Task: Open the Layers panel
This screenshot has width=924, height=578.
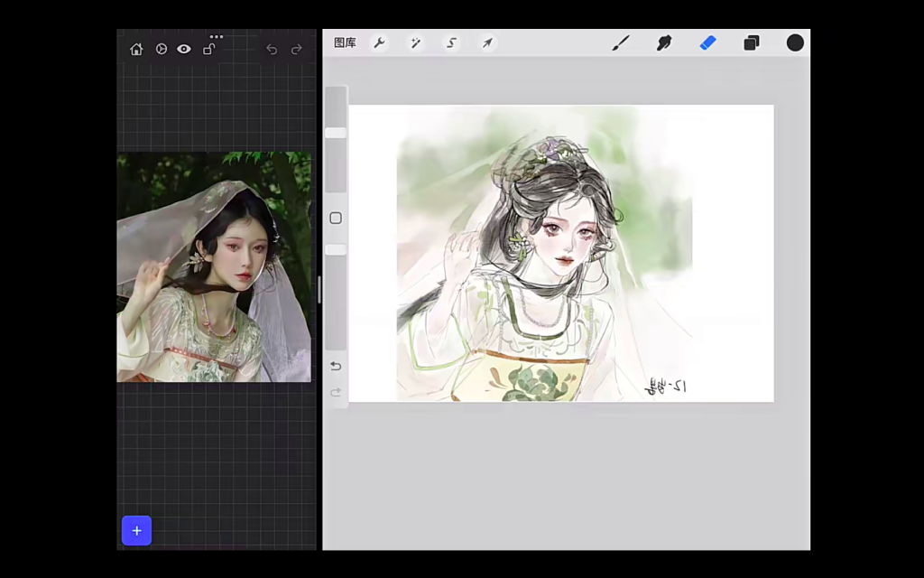Action: [x=752, y=42]
